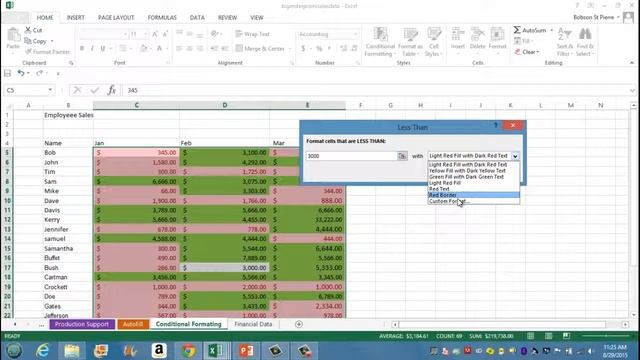Open Find & Select menu
The image size is (640, 360).
click(585, 42)
